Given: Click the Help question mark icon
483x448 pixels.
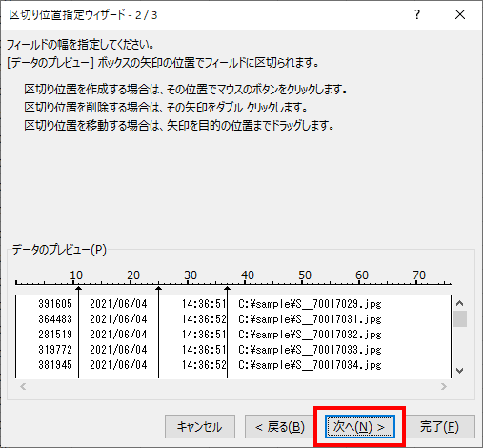Looking at the screenshot, I should coord(417,14).
